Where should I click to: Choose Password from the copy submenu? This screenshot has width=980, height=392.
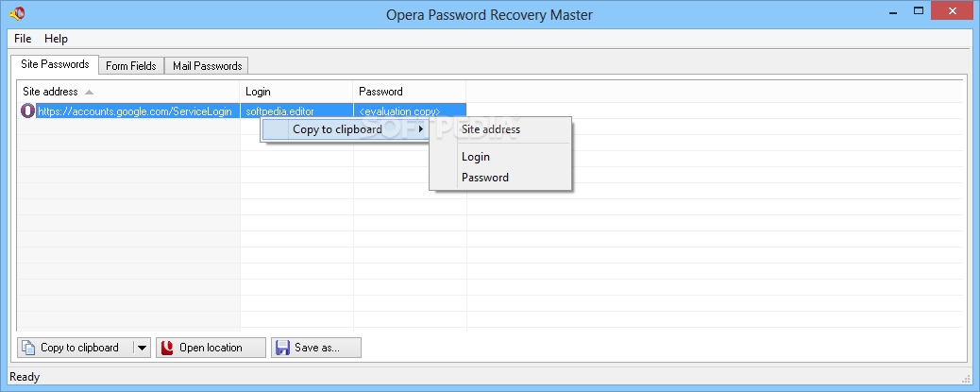(485, 178)
